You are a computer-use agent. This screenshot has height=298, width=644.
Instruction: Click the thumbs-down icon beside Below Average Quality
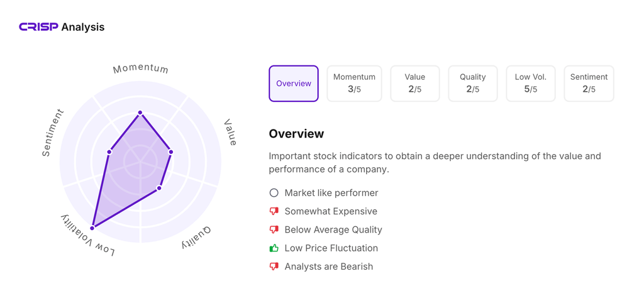point(274,229)
